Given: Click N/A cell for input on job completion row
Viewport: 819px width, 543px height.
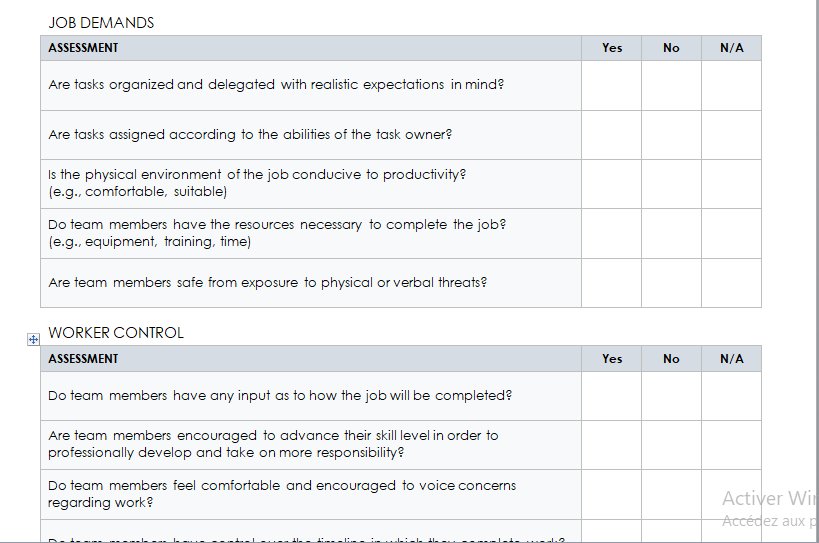Looking at the screenshot, I should pos(731,396).
